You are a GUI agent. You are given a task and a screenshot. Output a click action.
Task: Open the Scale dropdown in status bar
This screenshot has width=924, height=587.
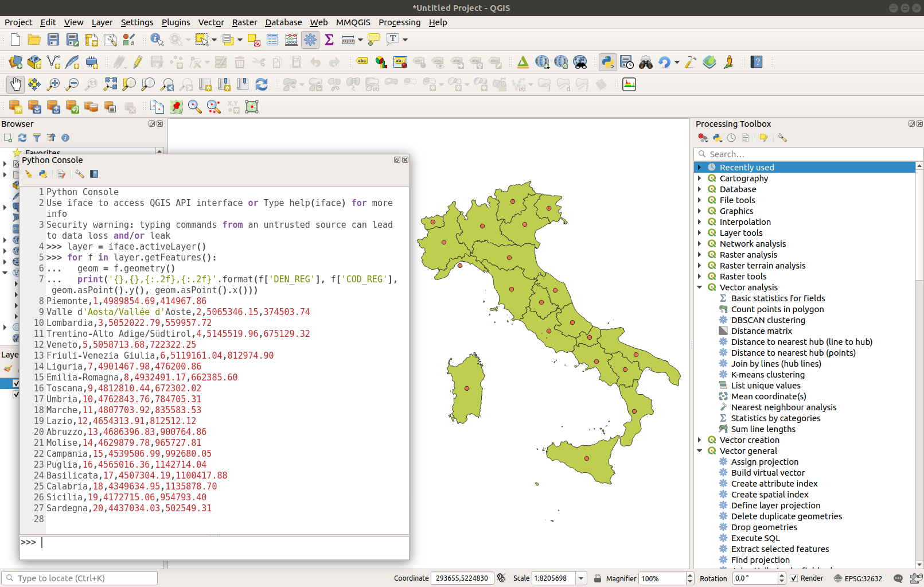click(x=580, y=578)
